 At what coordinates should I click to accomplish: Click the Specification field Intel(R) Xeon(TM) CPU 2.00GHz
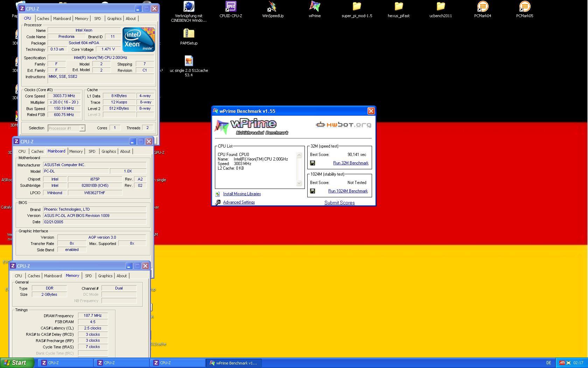pyautogui.click(x=100, y=57)
